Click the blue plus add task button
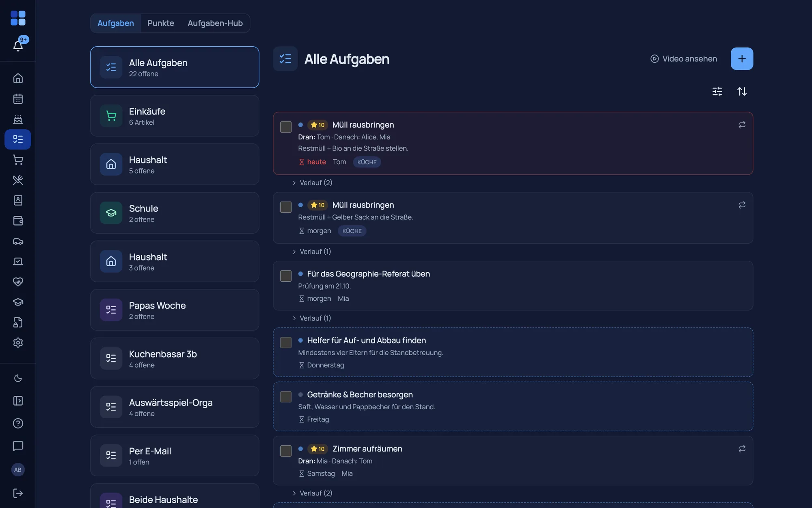 coord(742,59)
